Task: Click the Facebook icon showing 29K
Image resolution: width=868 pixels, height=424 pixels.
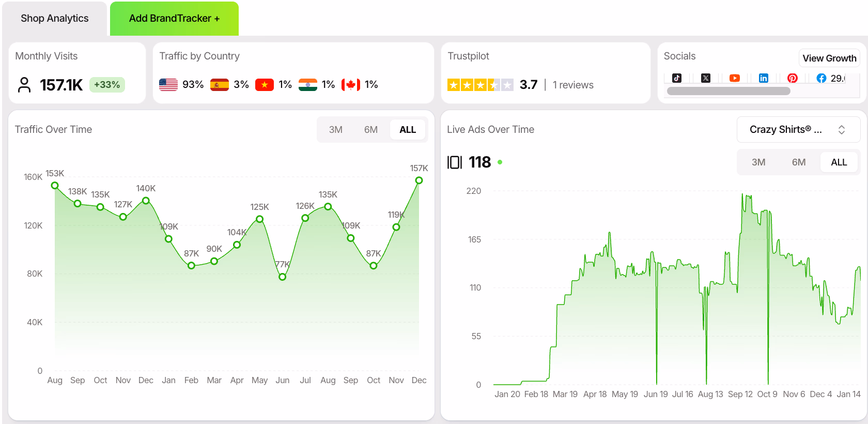Action: [821, 78]
